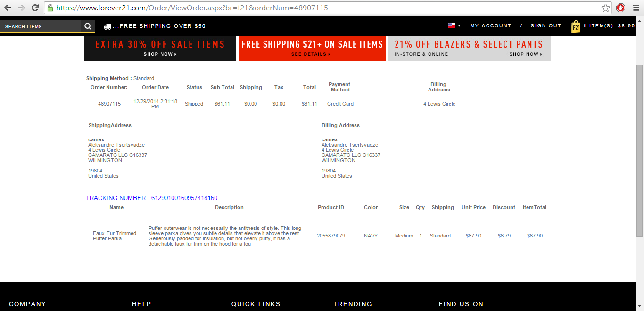
Task: Click the US flag icon
Action: 452,25
